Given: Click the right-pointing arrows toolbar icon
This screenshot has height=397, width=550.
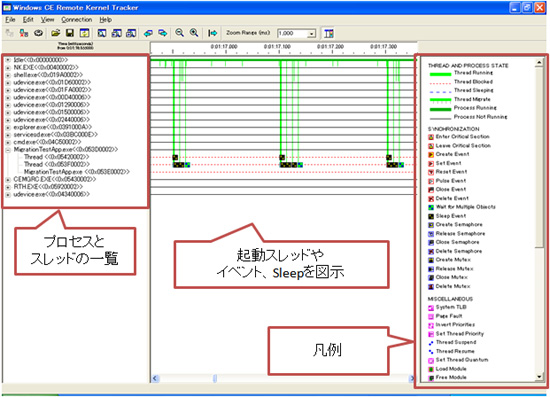Looking at the screenshot, I should [x=162, y=33].
